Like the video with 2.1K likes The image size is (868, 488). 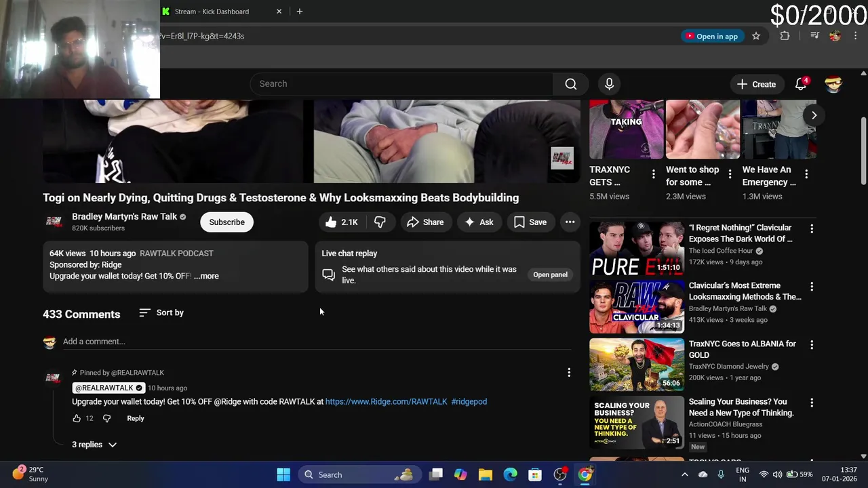point(342,222)
